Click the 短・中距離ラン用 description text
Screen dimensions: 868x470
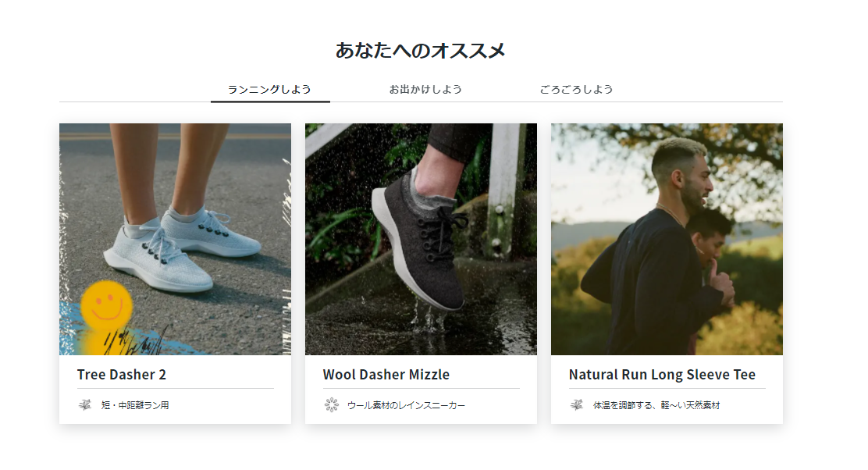pos(135,405)
